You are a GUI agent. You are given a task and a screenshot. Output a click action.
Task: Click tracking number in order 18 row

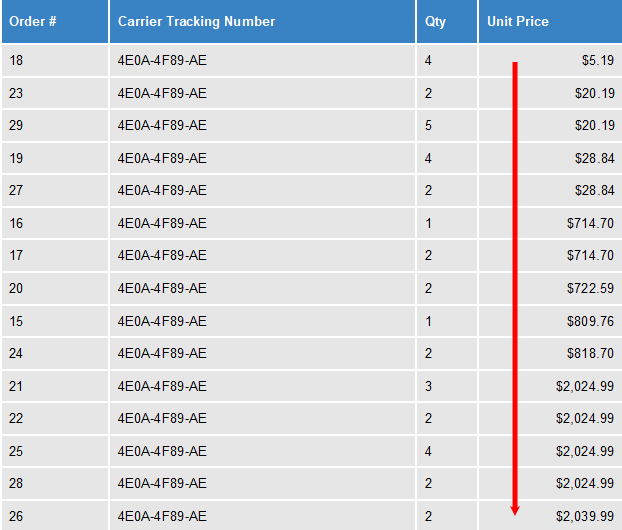pos(162,60)
